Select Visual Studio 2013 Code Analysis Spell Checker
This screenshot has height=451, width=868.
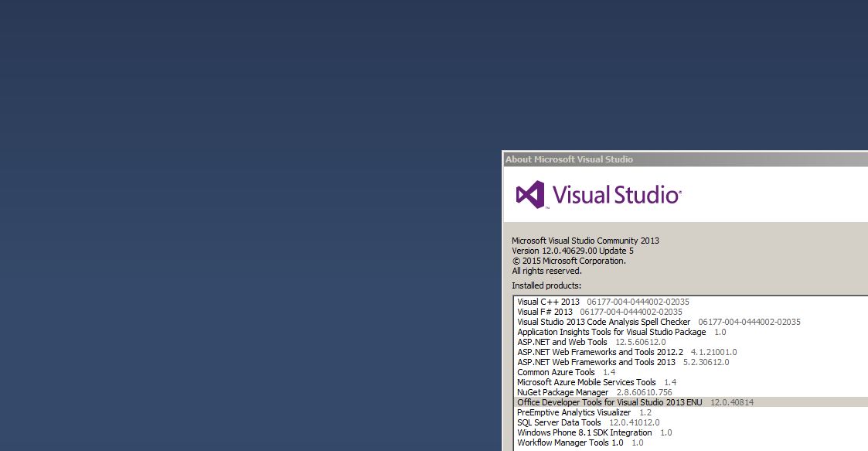691,322
